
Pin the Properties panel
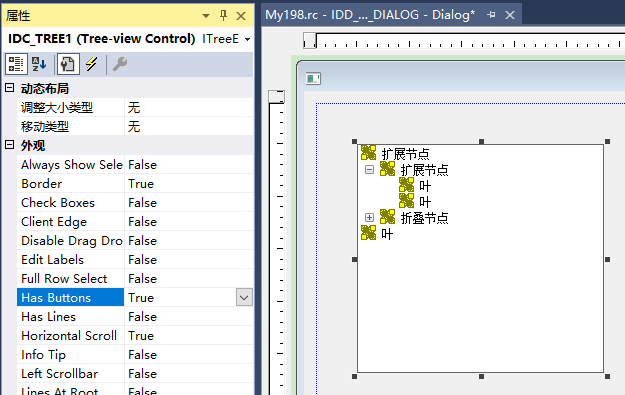pos(223,16)
